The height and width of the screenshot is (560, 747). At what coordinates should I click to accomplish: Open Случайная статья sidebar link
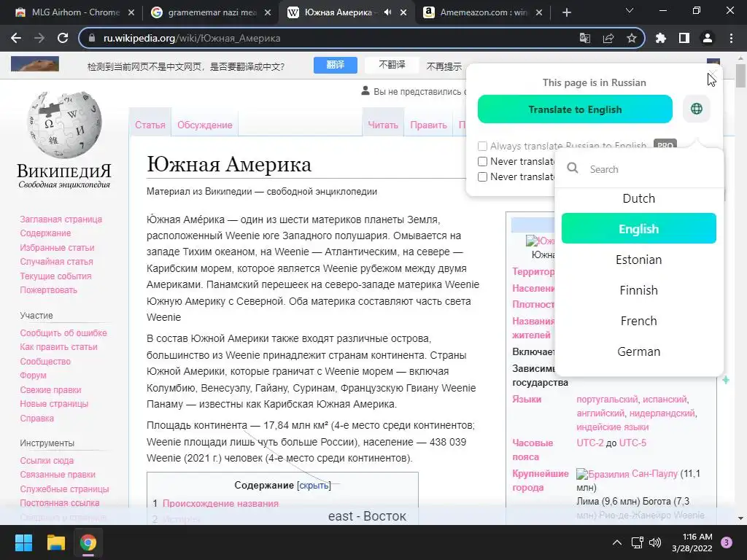coord(56,262)
